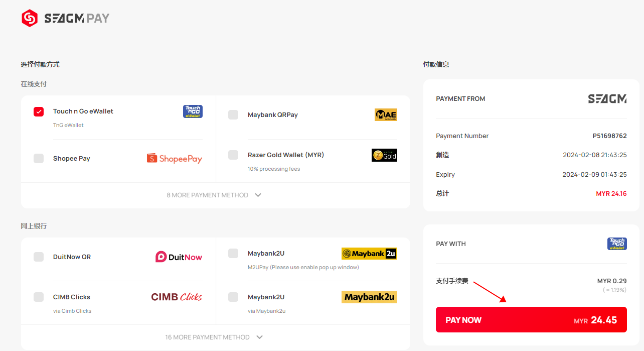Select the CIMB Clicks checkbox
This screenshot has height=351, width=644.
39,297
